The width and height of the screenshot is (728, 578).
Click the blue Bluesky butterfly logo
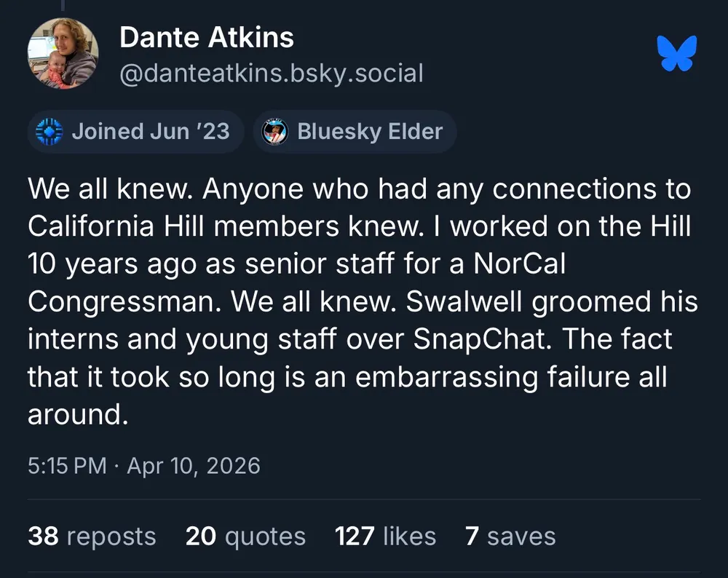coord(677,53)
